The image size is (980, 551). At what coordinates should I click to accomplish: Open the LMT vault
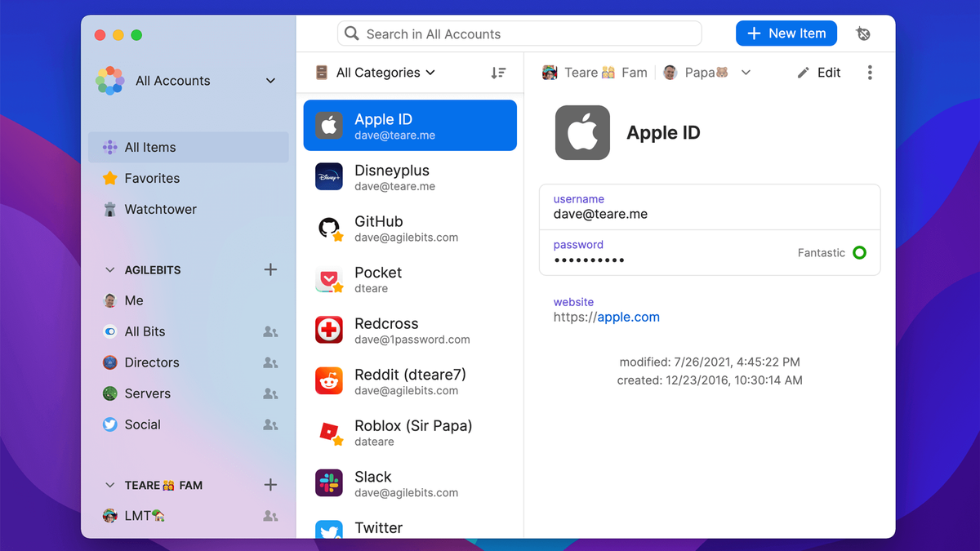click(x=188, y=516)
